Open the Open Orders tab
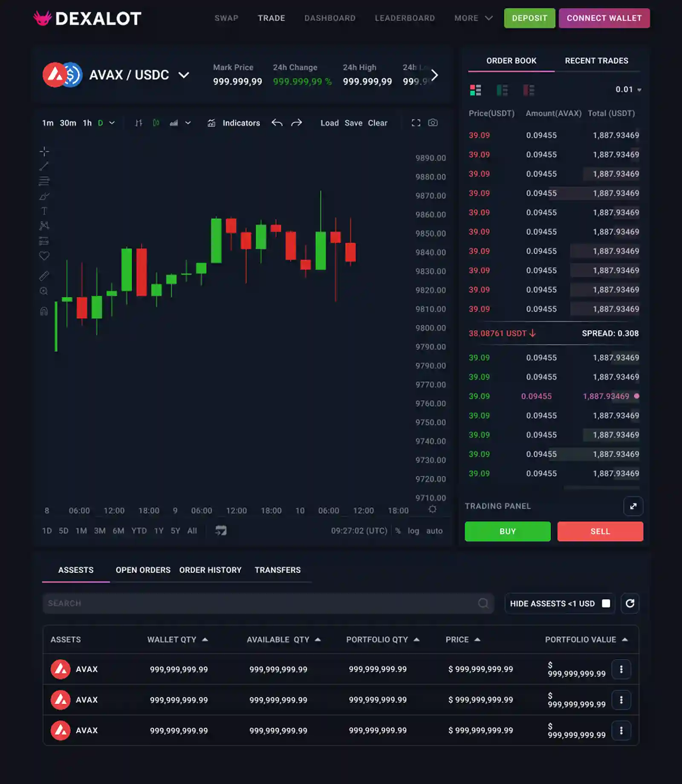Viewport: 682px width, 784px height. [143, 570]
